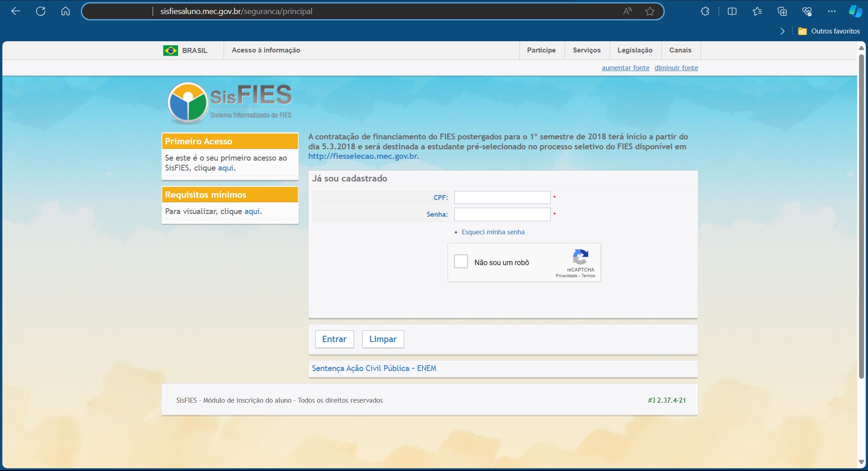868x471 pixels.
Task: Open the favorites list icon
Action: pyautogui.click(x=758, y=11)
